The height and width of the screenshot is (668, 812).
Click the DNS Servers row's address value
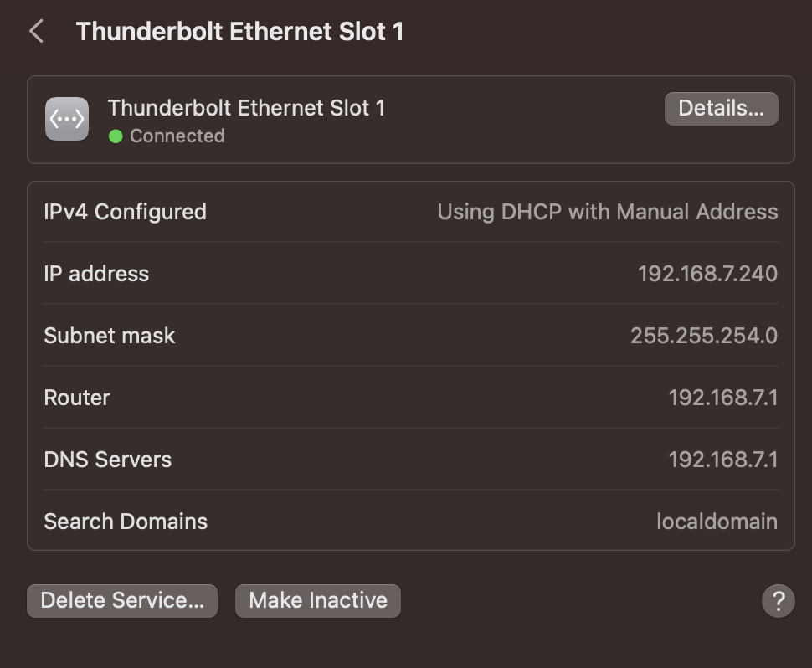722,460
